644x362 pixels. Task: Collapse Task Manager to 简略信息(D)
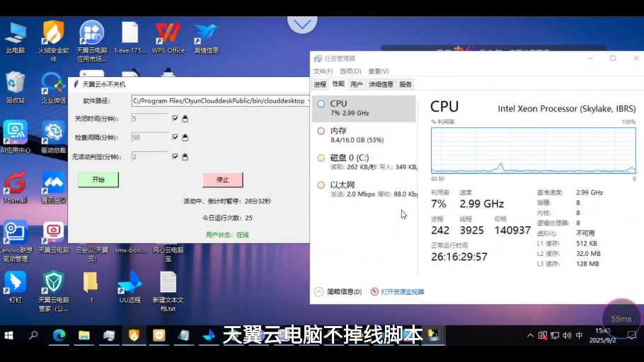coord(338,292)
